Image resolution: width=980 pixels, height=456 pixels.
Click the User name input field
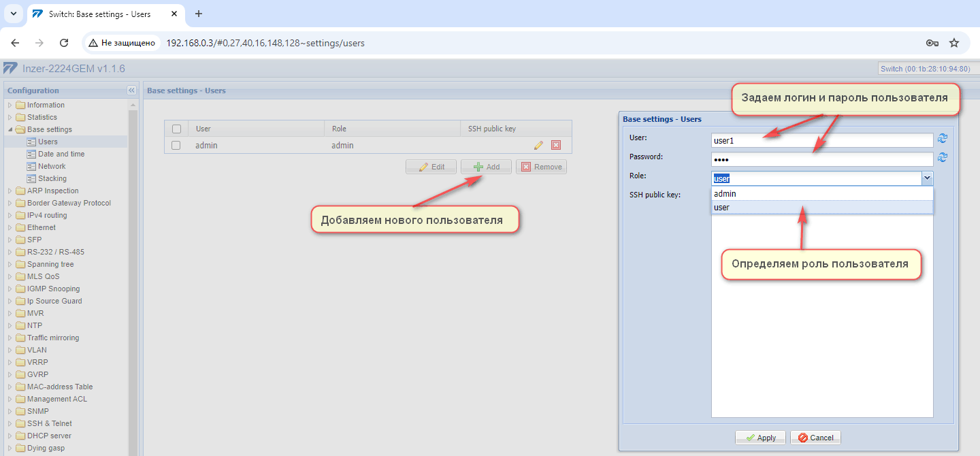point(821,140)
